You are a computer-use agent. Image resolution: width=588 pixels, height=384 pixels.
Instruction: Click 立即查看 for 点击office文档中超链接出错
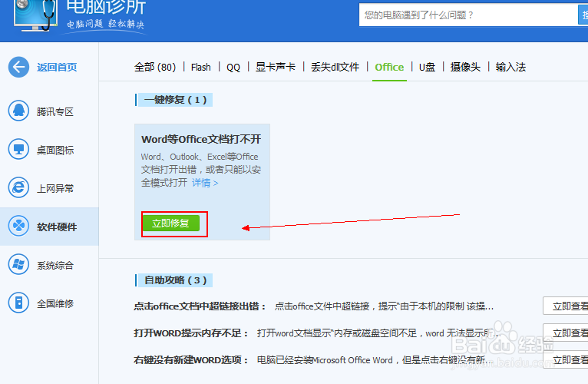pyautogui.click(x=566, y=306)
